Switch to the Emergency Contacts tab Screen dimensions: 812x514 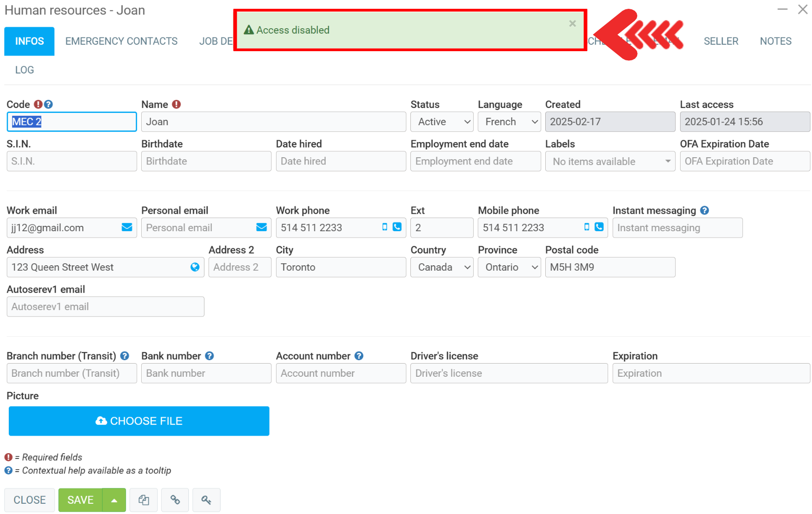(x=121, y=41)
